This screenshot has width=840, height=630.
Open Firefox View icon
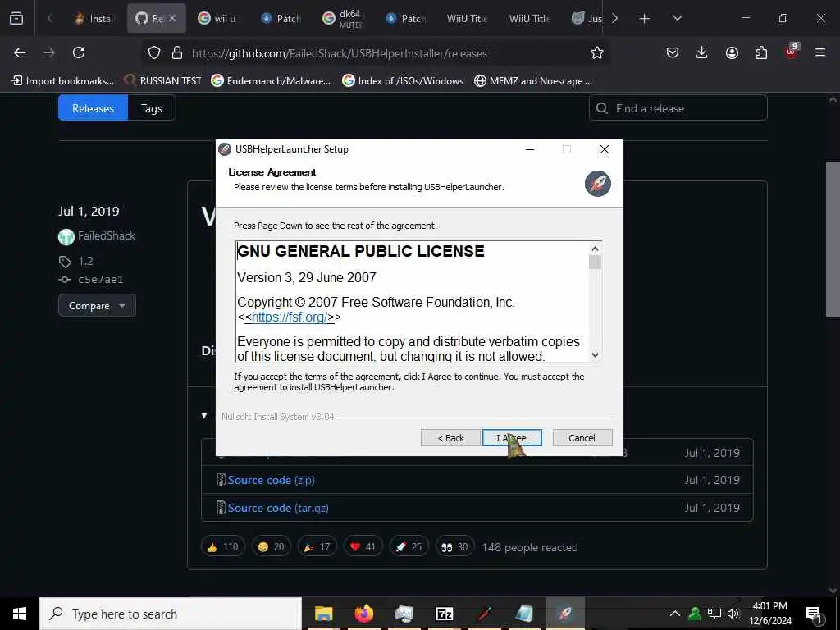click(x=16, y=19)
